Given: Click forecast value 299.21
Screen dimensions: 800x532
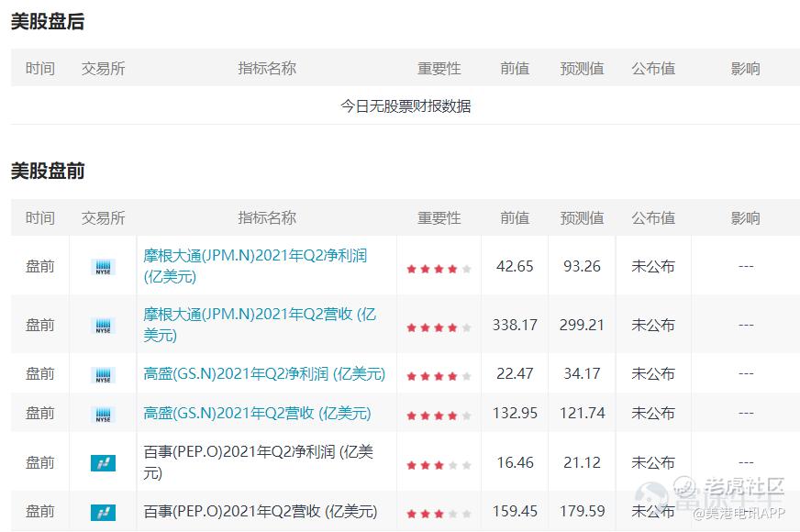Looking at the screenshot, I should pos(582,325).
